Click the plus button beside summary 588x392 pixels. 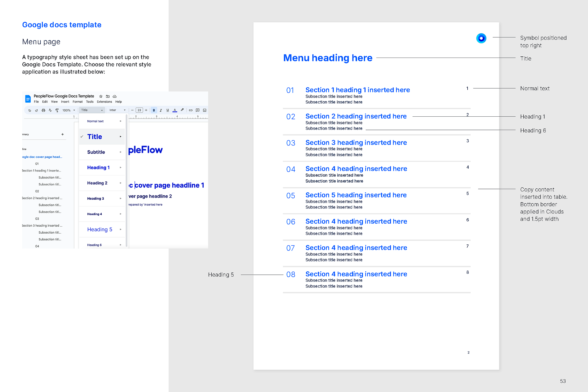tap(62, 134)
